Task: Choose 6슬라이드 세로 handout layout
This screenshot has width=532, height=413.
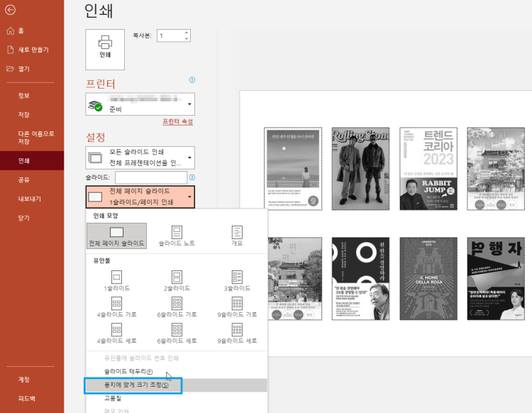Action: pos(177,334)
